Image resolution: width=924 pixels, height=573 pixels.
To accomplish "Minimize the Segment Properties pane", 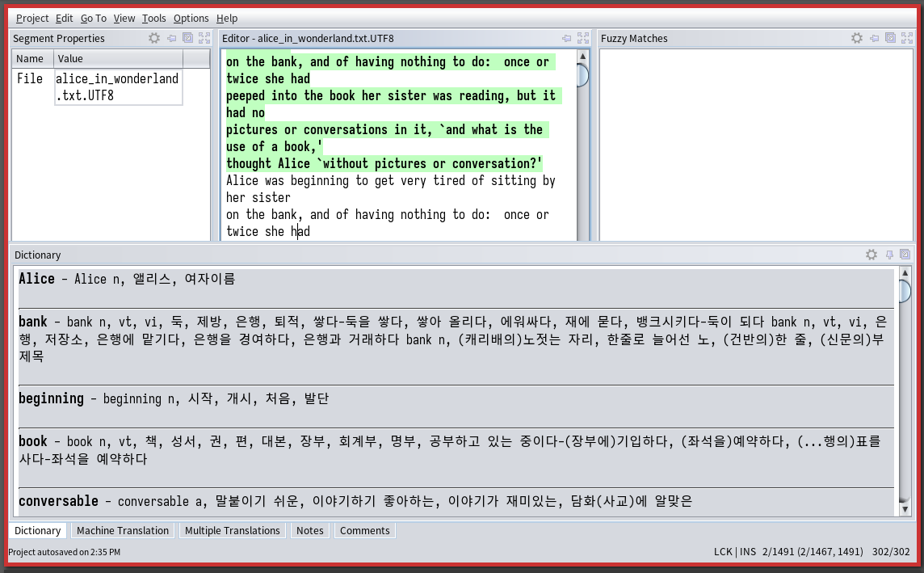I will coord(172,38).
